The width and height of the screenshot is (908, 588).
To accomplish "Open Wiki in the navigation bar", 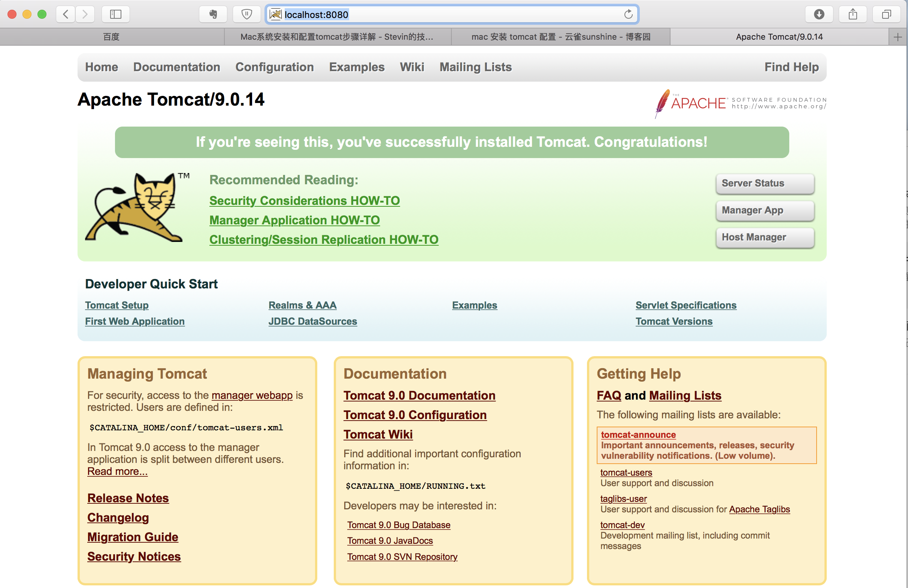I will pos(412,67).
